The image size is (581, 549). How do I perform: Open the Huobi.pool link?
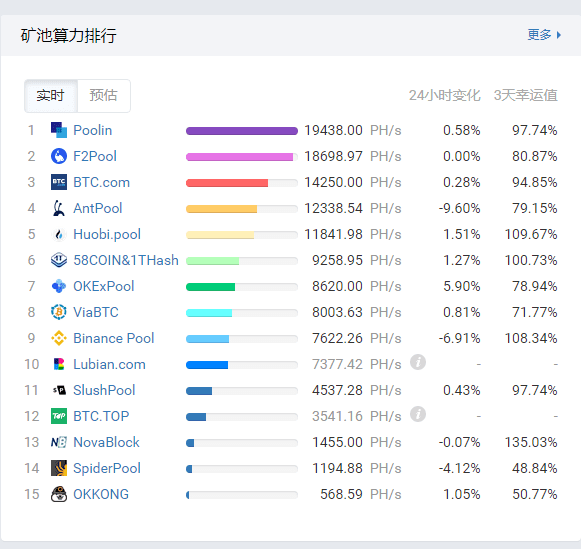pos(107,234)
